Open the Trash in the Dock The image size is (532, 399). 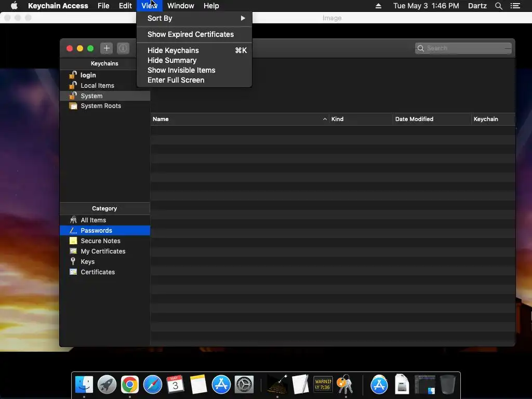(447, 384)
